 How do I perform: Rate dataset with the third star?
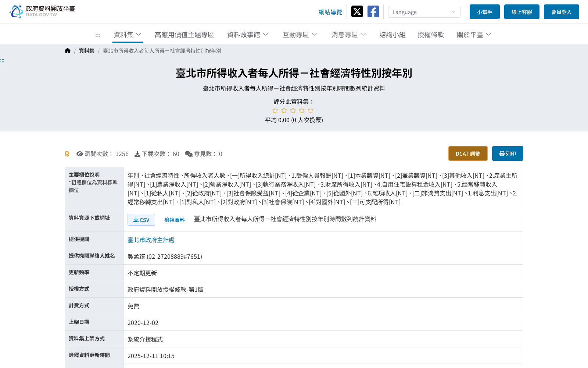tap(293, 110)
